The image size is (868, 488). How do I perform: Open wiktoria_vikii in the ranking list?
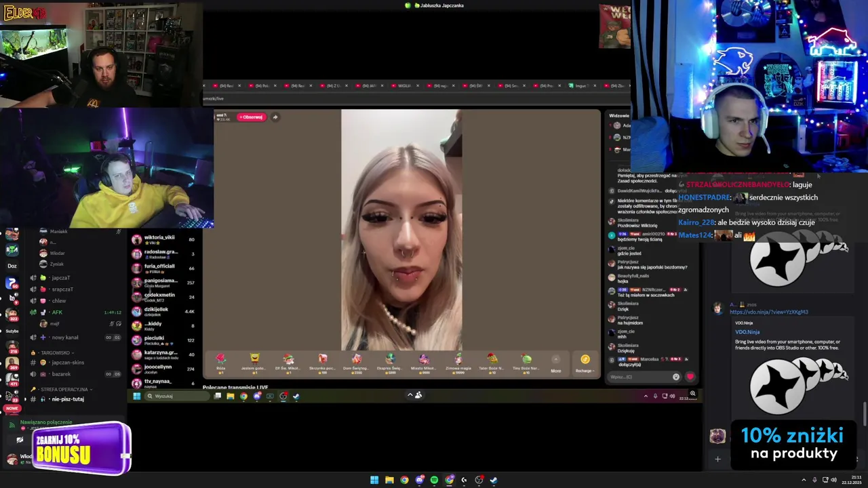click(163, 239)
